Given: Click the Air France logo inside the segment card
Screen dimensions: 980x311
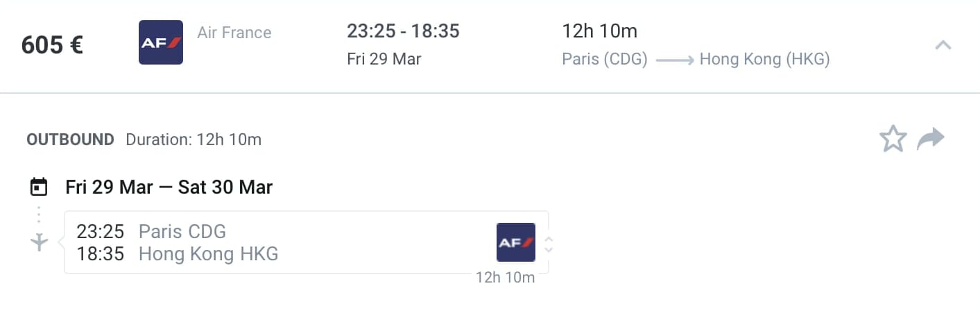Looking at the screenshot, I should tap(516, 242).
